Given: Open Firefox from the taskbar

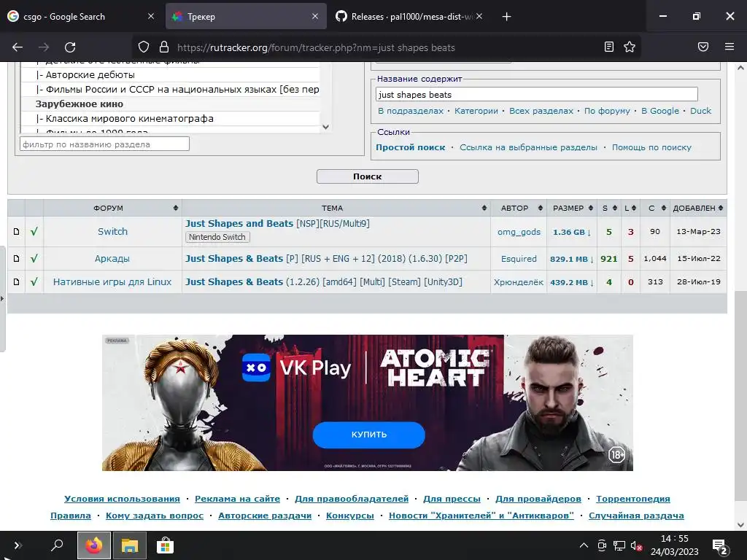Looking at the screenshot, I should [94, 545].
